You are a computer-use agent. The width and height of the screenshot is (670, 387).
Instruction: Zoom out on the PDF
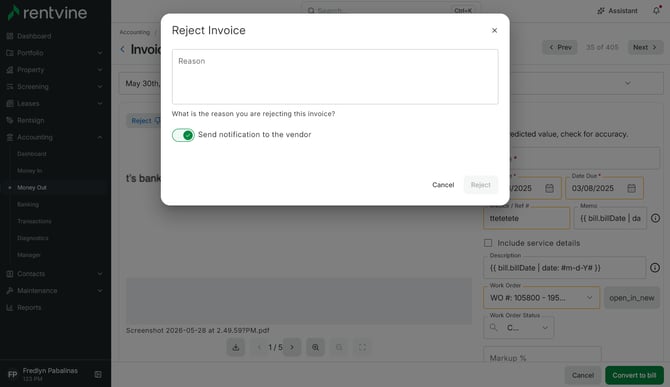click(x=339, y=347)
